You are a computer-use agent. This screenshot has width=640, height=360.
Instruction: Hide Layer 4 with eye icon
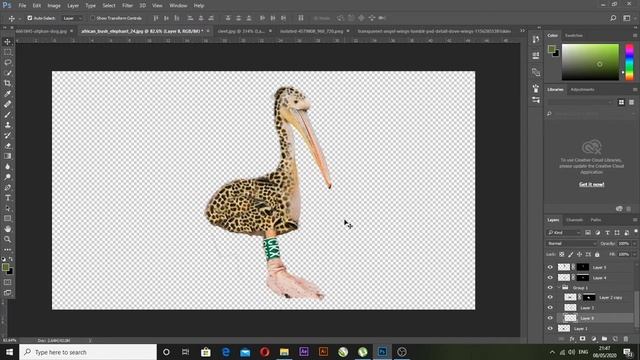(x=550, y=278)
